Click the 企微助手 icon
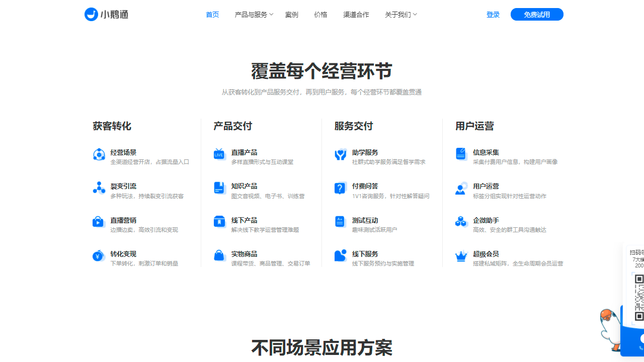Screen dimensions: 644x362 click(x=461, y=222)
